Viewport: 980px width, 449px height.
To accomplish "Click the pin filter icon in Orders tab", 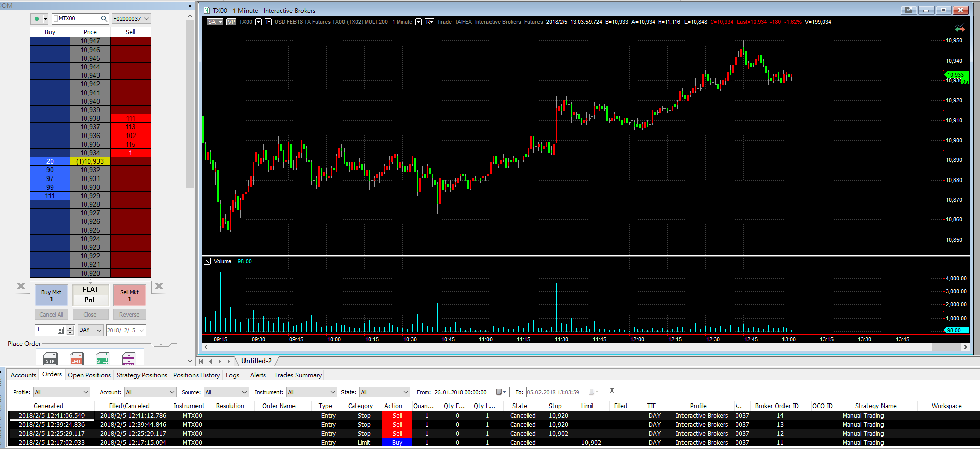I will tap(612, 392).
